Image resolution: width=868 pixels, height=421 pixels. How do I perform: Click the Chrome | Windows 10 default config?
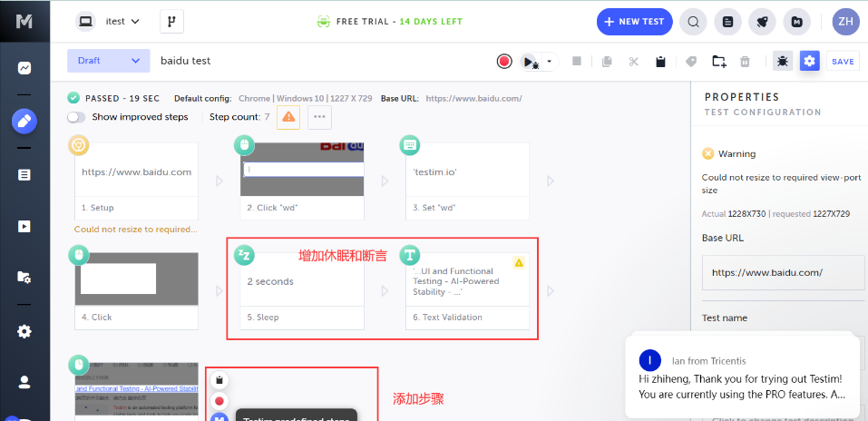[x=305, y=99]
